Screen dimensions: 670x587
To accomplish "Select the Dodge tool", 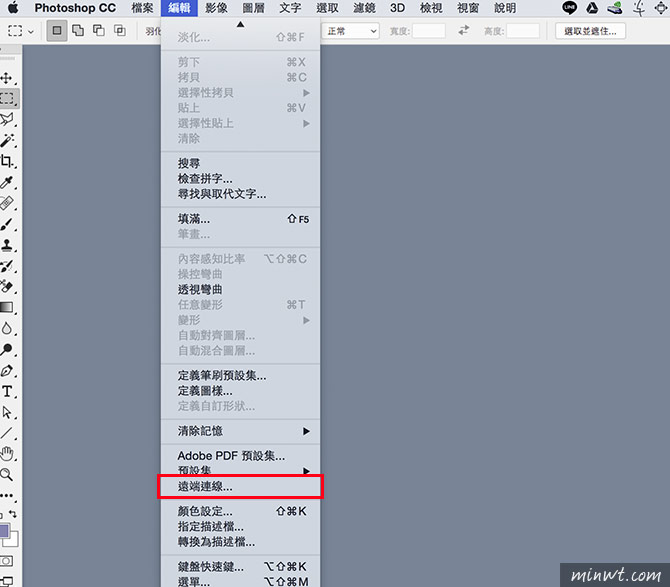I will coord(7,349).
